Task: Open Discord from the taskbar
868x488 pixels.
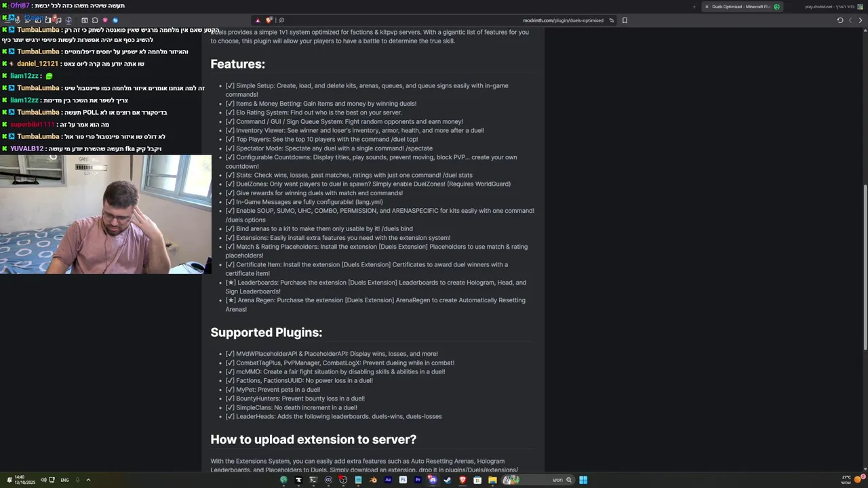Action: [433, 480]
